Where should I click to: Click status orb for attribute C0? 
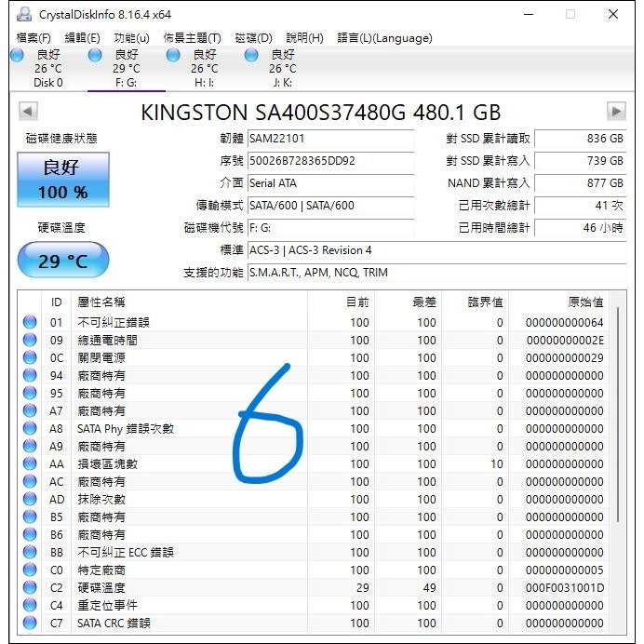pyautogui.click(x=30, y=570)
